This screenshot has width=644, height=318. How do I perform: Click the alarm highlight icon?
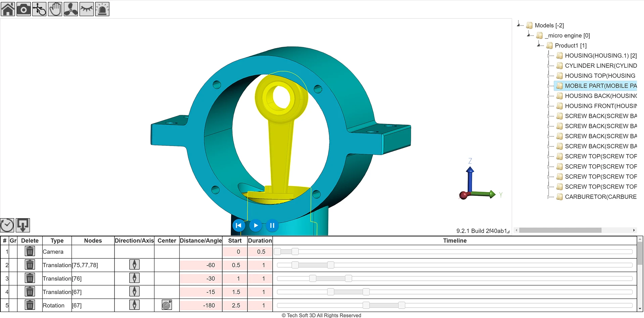click(x=102, y=9)
